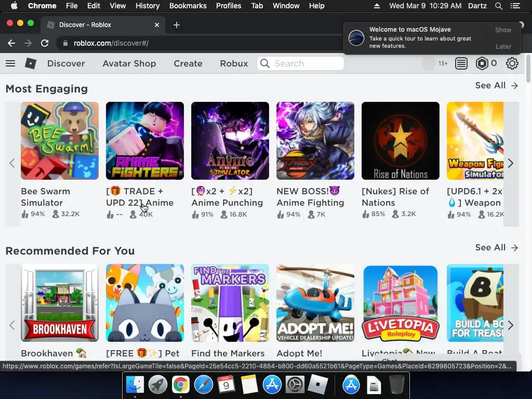Open Launchpad from the dock

[157, 385]
